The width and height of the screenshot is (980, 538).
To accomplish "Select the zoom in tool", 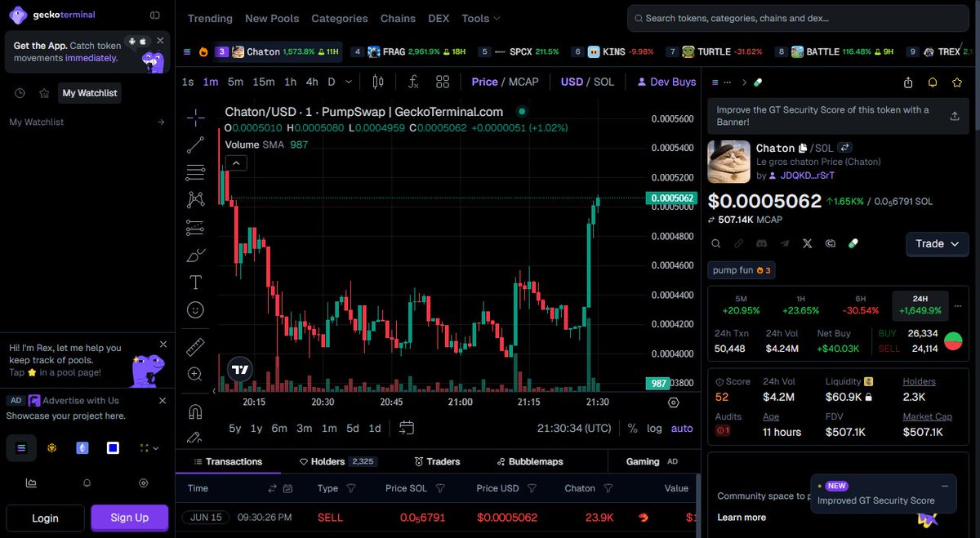I will tap(195, 374).
